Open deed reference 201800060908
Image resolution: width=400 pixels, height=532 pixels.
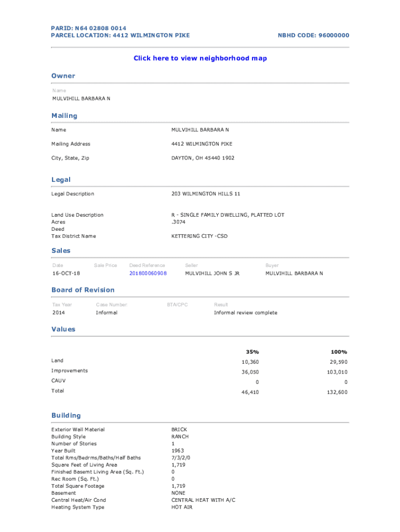(148, 273)
